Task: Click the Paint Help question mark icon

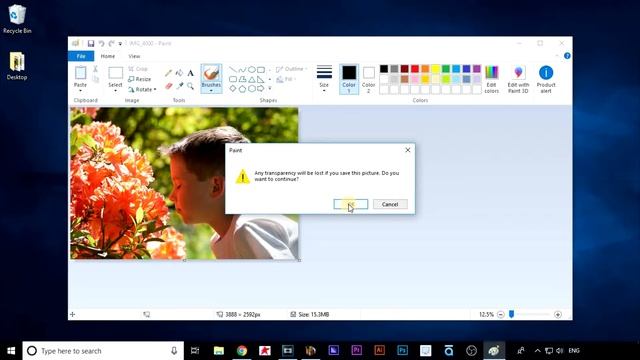Action: [x=567, y=56]
